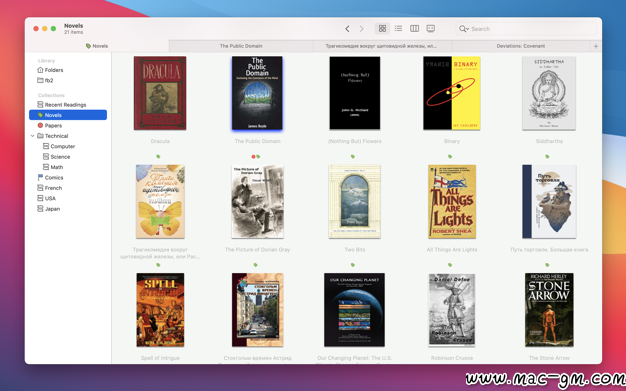
Task: Switch to the Трагикомедия tab
Action: (x=382, y=46)
